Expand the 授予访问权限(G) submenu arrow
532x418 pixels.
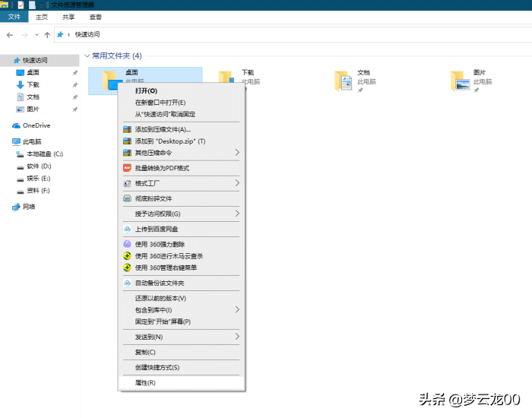(237, 214)
